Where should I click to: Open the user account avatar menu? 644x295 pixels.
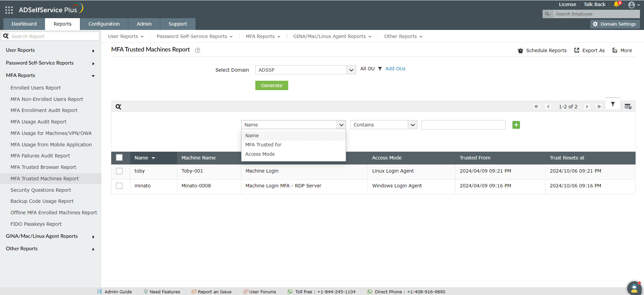(634, 5)
